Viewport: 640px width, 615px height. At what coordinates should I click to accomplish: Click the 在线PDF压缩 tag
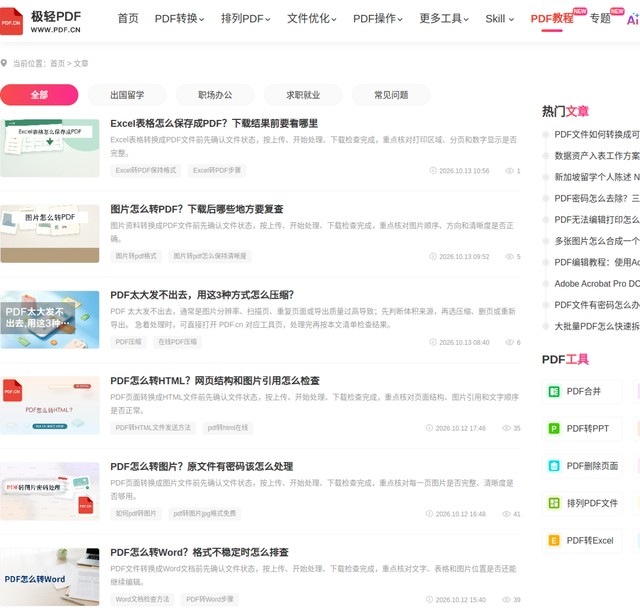[177, 342]
